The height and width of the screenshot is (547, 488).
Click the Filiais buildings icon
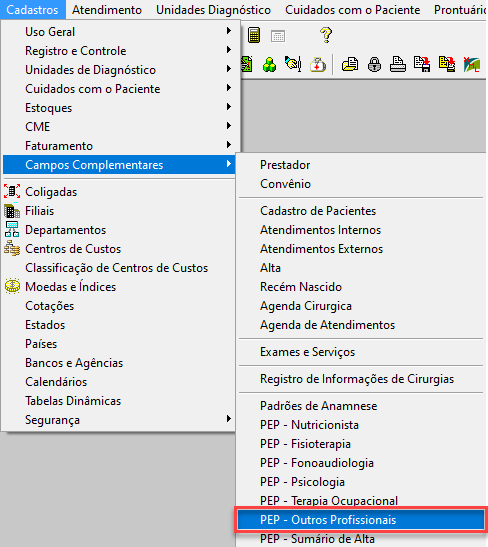12,211
